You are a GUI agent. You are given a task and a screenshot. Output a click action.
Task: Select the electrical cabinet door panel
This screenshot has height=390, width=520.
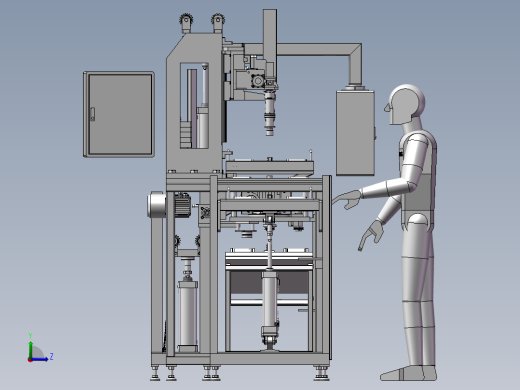click(119, 114)
